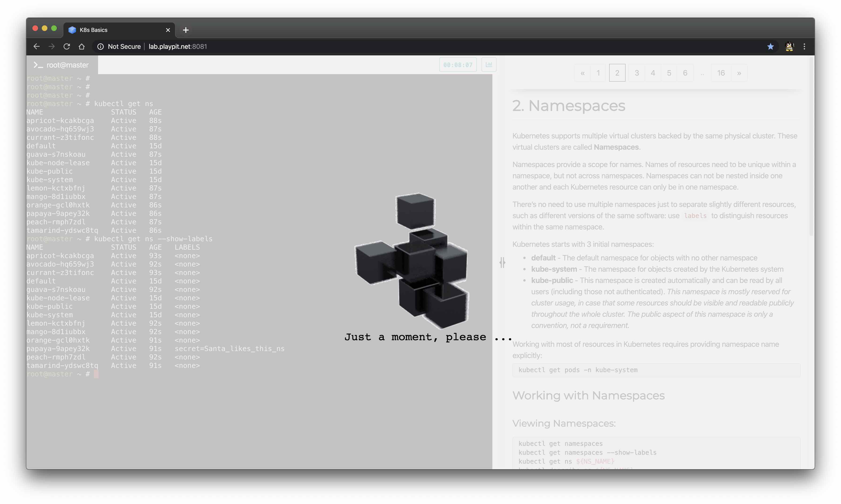
Task: Click the browser forward arrow
Action: click(x=52, y=46)
